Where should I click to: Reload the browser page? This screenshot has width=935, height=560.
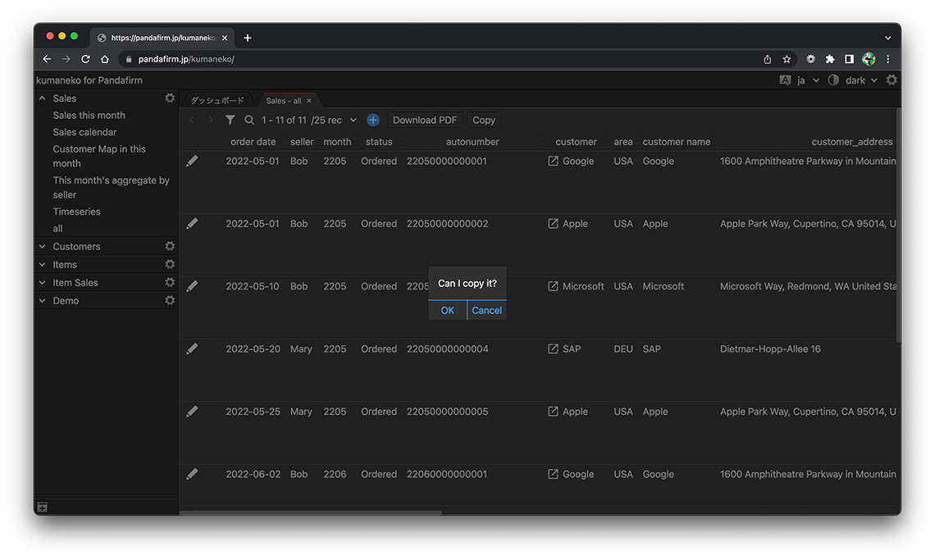click(85, 59)
